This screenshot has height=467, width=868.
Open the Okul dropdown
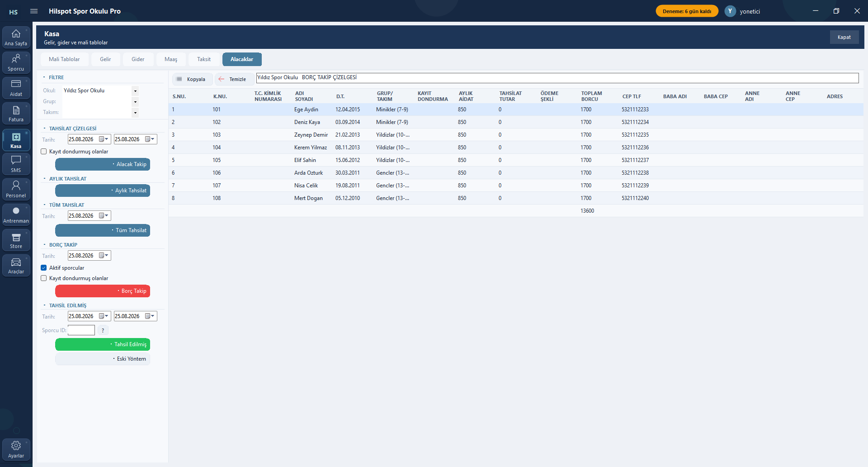pyautogui.click(x=135, y=91)
